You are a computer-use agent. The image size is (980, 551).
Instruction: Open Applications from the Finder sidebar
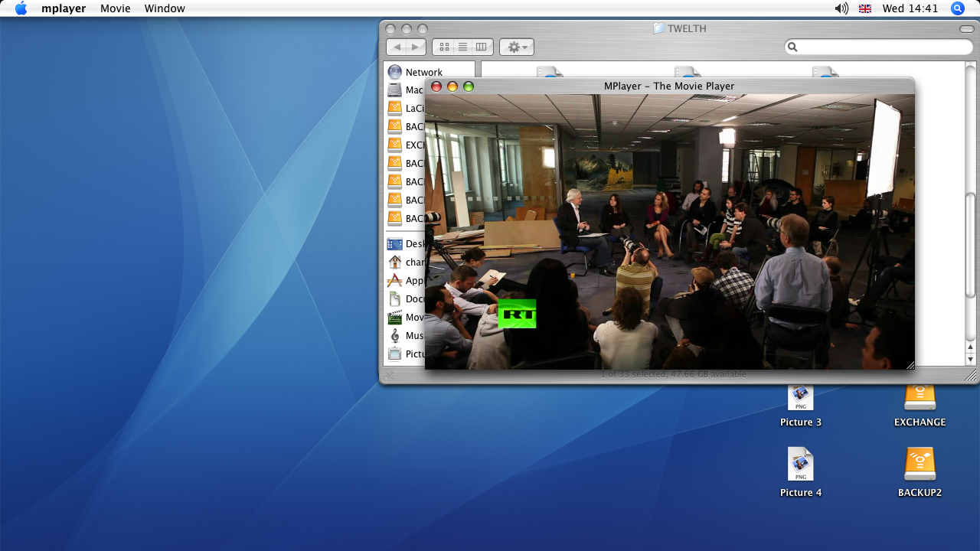tap(406, 281)
